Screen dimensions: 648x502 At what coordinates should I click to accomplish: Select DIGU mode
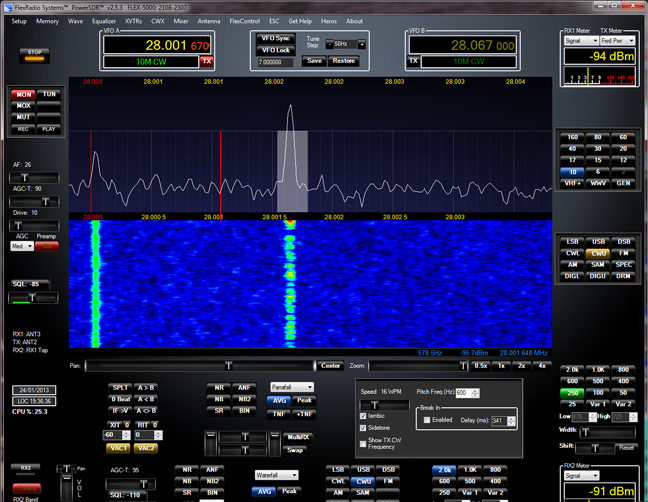point(598,276)
